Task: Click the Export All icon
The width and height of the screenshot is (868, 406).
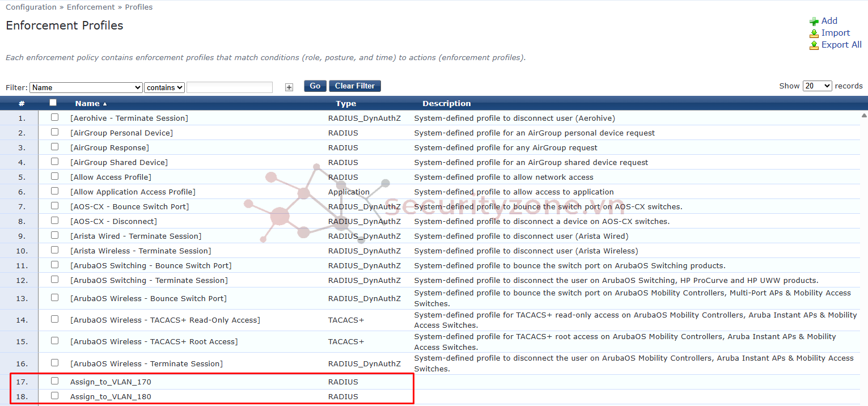Action: click(814, 45)
